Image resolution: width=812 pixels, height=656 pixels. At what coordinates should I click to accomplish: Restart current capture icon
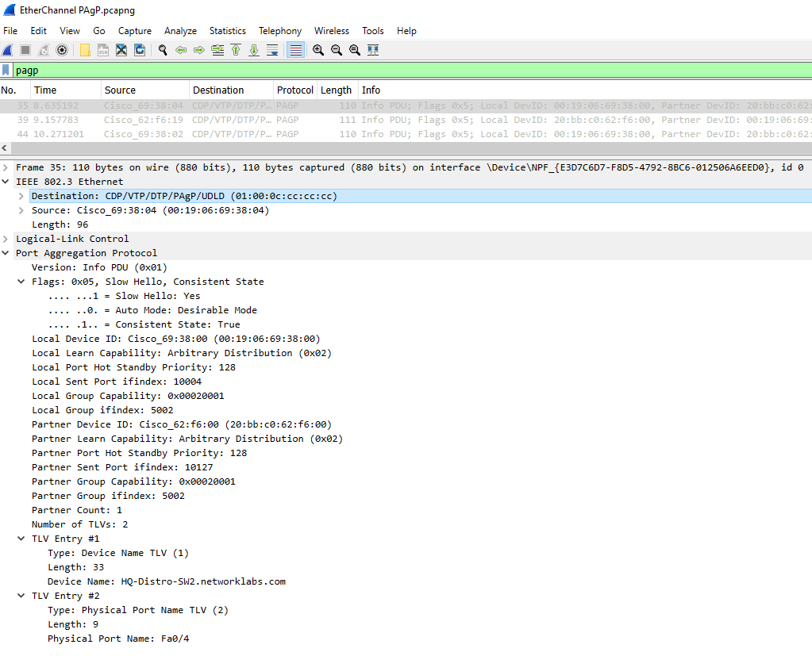tap(44, 50)
